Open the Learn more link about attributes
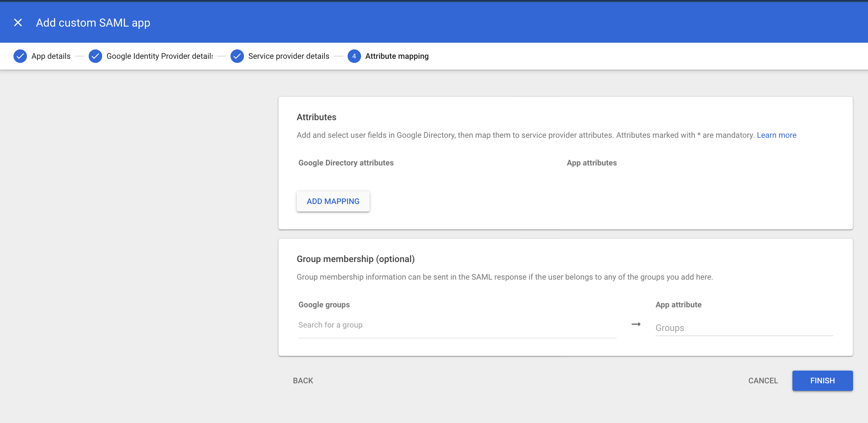The image size is (868, 423). [x=777, y=135]
